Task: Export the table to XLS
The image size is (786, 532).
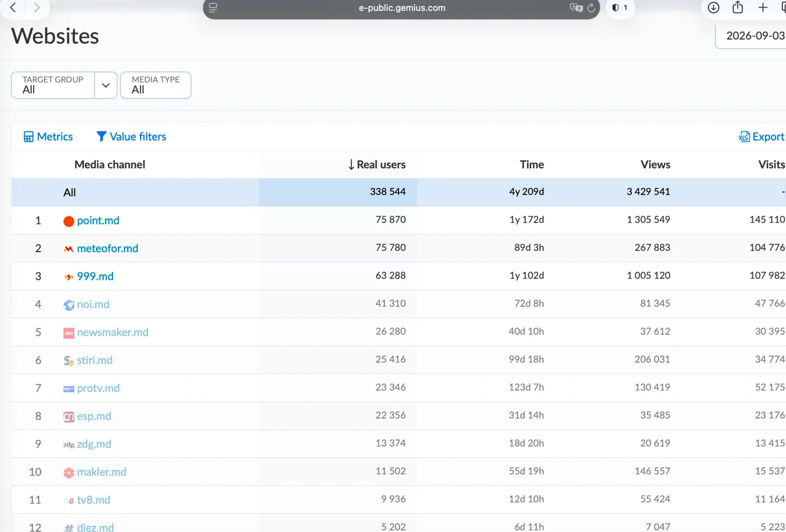Action: coord(761,137)
